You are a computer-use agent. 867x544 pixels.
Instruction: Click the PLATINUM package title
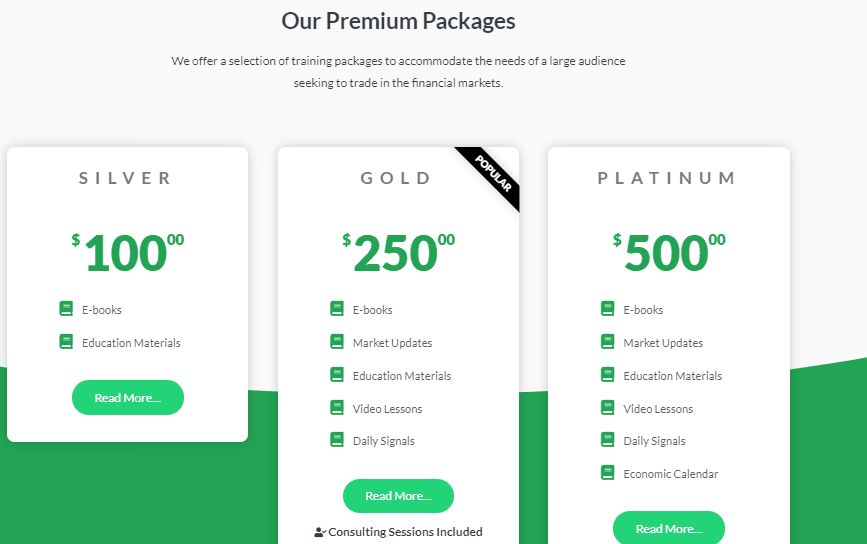point(667,178)
